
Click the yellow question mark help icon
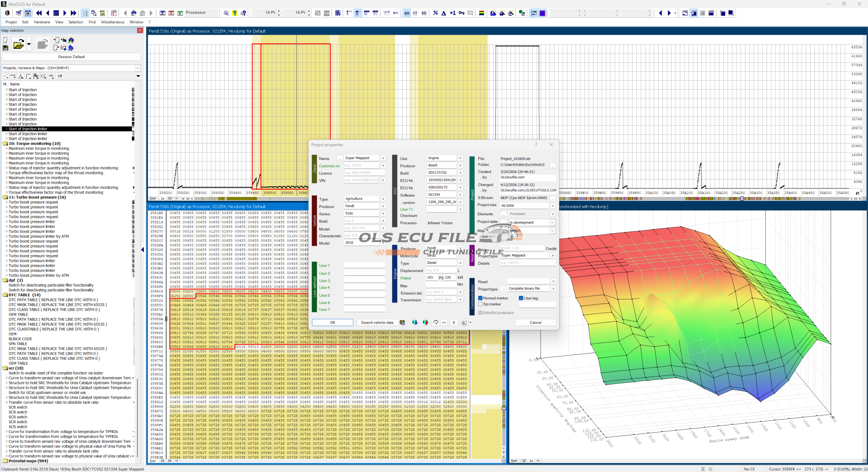click(x=235, y=13)
